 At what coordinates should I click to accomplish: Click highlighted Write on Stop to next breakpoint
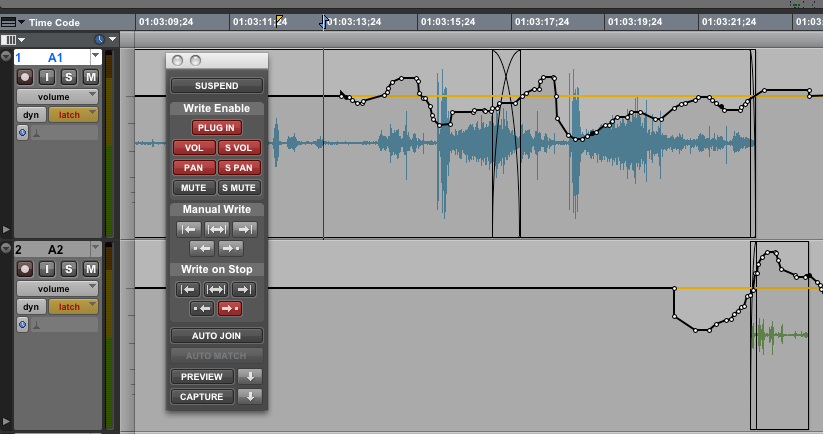[x=232, y=308]
